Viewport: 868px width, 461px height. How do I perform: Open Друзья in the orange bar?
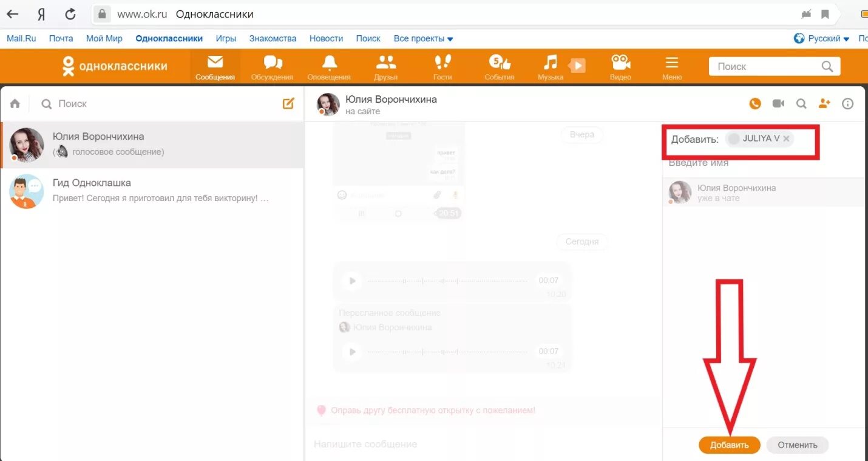(x=386, y=67)
